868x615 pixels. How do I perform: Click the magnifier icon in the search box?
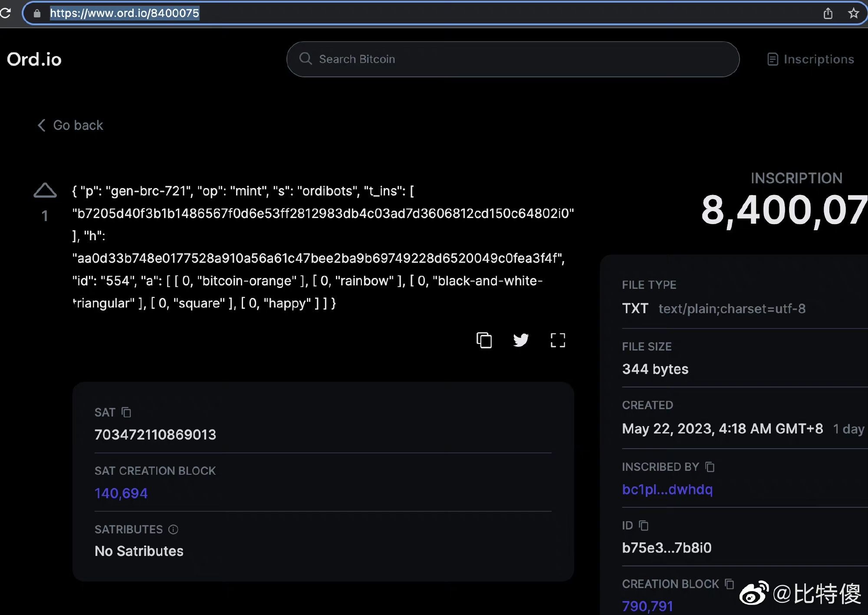306,59
